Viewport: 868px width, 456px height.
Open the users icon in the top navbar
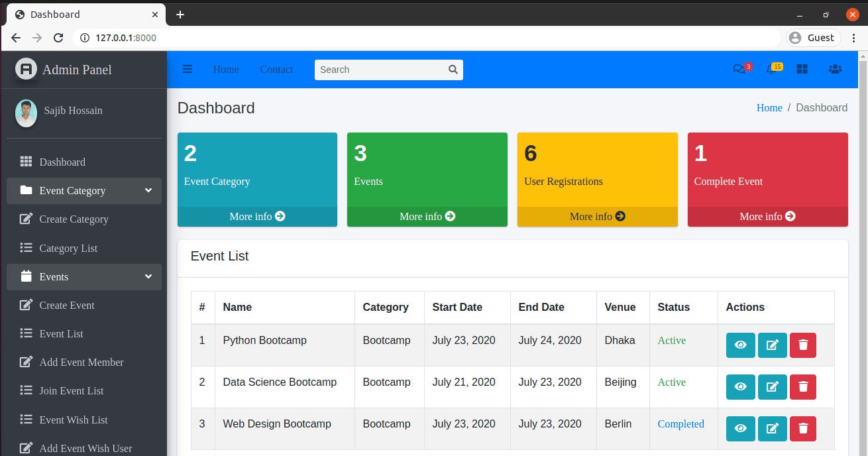(x=835, y=68)
